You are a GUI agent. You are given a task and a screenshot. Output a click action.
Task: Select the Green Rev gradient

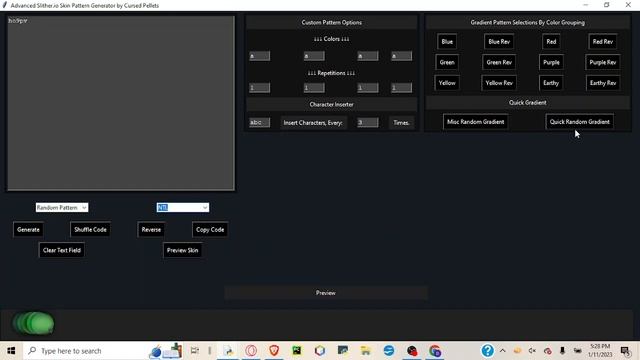point(499,62)
